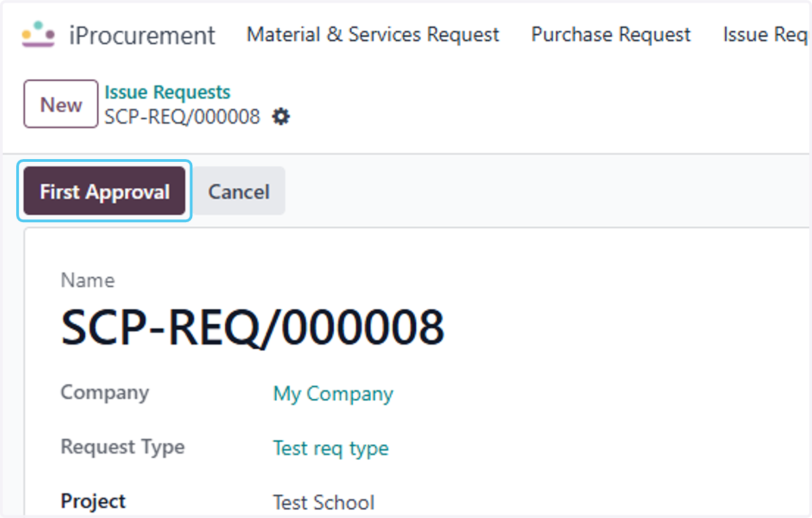The height and width of the screenshot is (518, 812).
Task: Open the Purchase Request menu
Action: pyautogui.click(x=611, y=35)
